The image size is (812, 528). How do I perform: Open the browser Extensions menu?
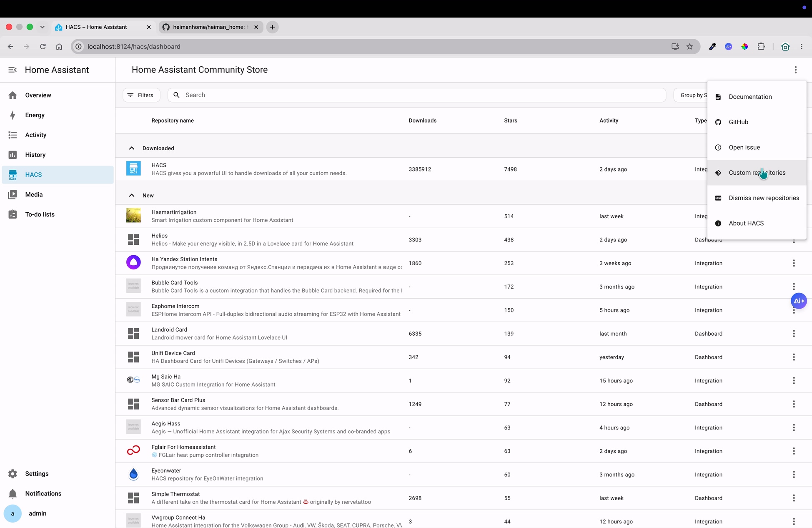(x=761, y=47)
